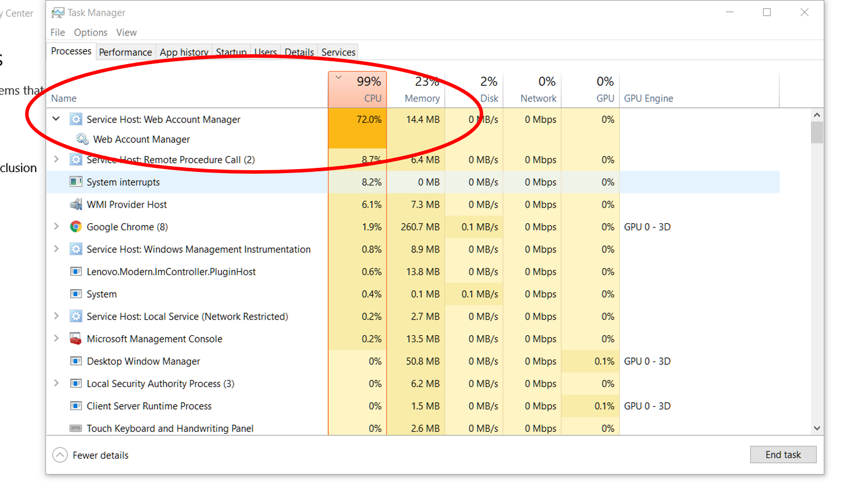Select the Processes tab

point(71,51)
